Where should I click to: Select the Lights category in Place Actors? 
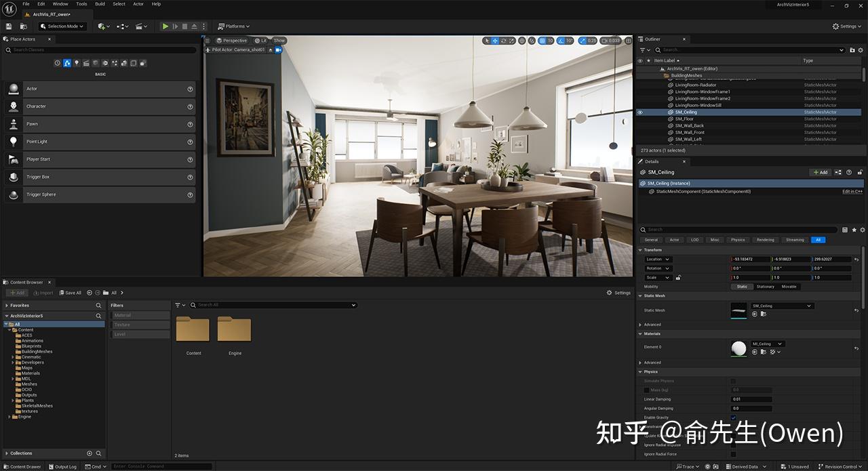77,62
